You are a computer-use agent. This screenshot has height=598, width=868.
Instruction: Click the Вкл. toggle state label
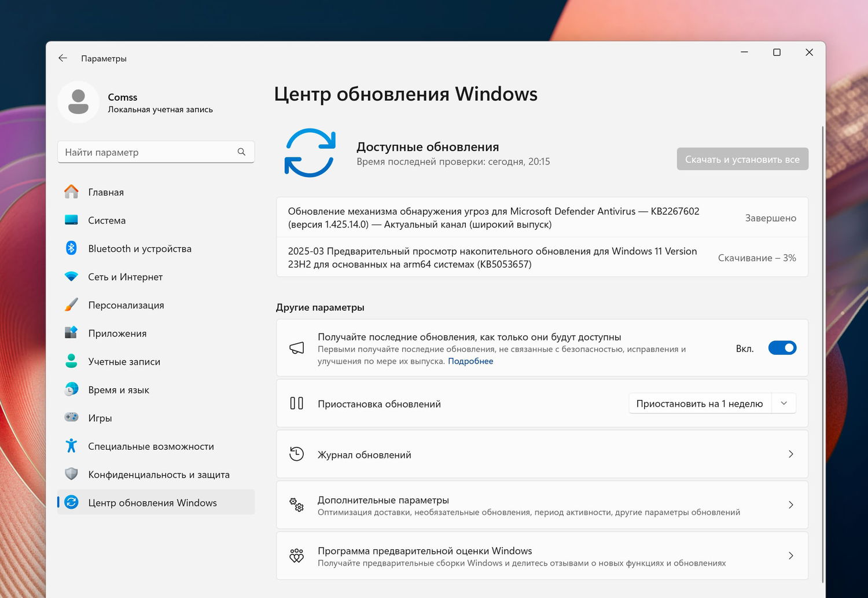click(745, 348)
